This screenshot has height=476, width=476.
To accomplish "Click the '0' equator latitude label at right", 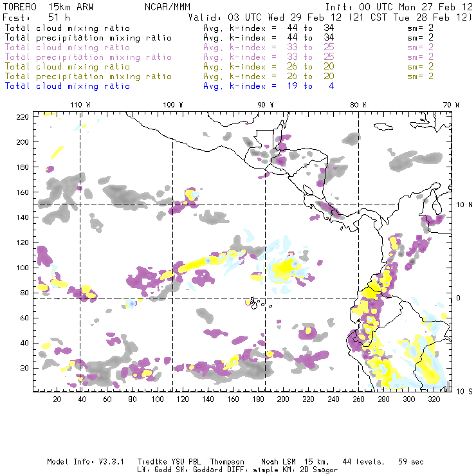I will pyautogui.click(x=459, y=298).
